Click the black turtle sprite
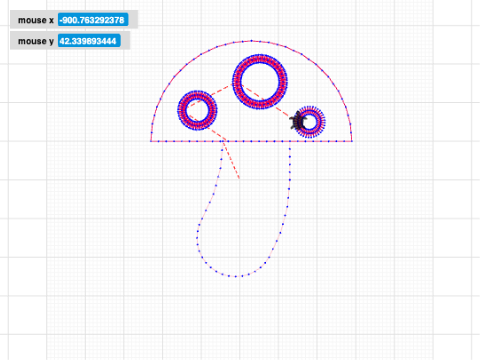This screenshot has width=480, height=360. [x=297, y=122]
